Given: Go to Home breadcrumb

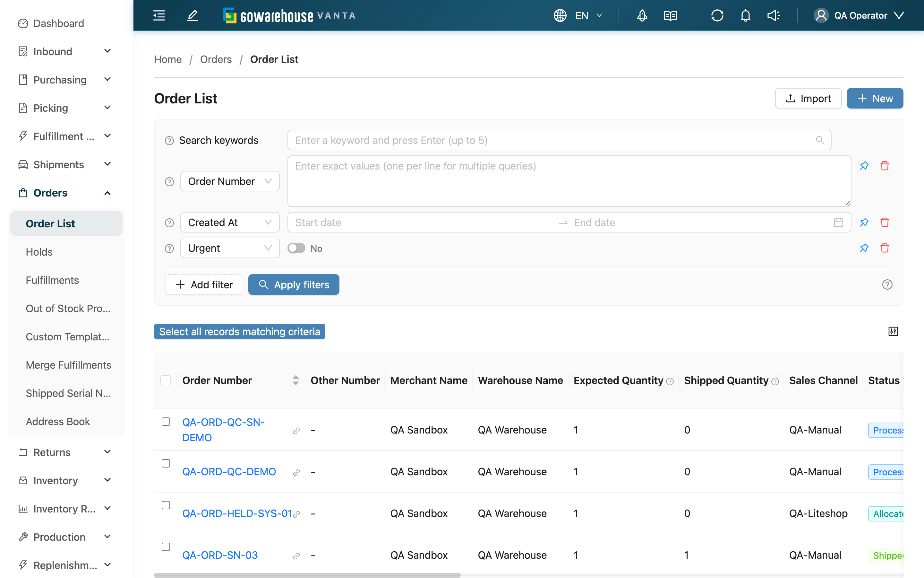Looking at the screenshot, I should [167, 59].
